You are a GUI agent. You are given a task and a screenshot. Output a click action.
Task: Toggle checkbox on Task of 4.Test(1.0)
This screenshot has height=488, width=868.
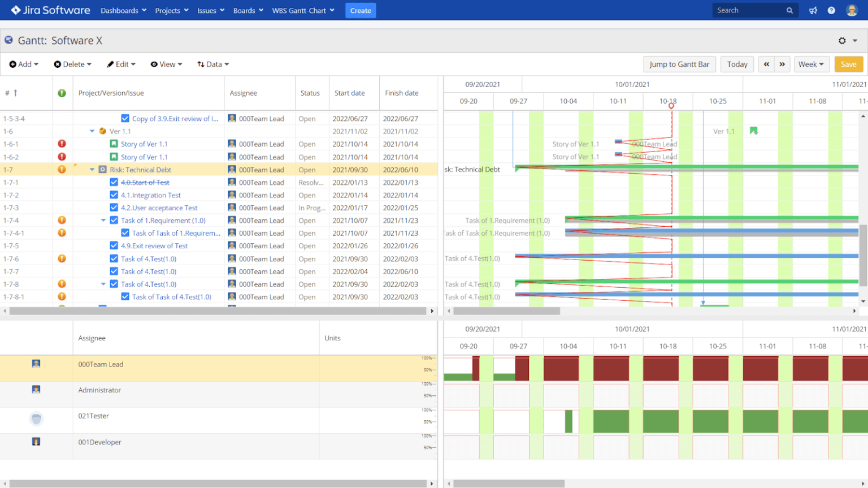(114, 258)
